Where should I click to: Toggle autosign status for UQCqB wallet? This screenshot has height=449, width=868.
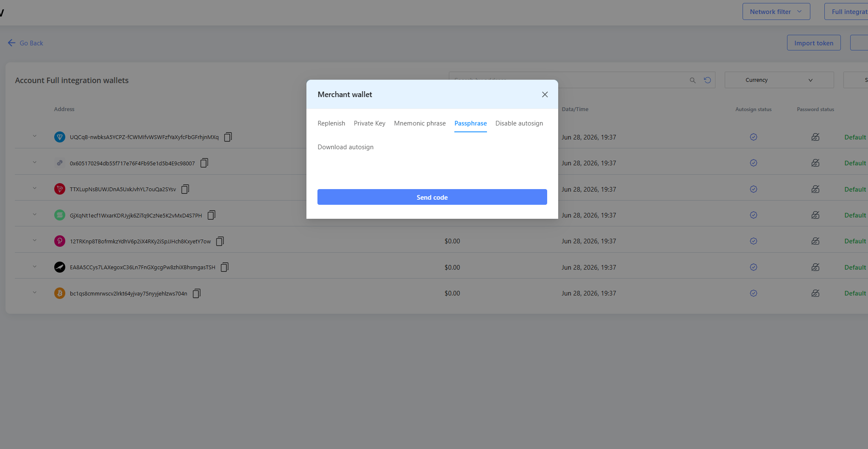(x=754, y=137)
